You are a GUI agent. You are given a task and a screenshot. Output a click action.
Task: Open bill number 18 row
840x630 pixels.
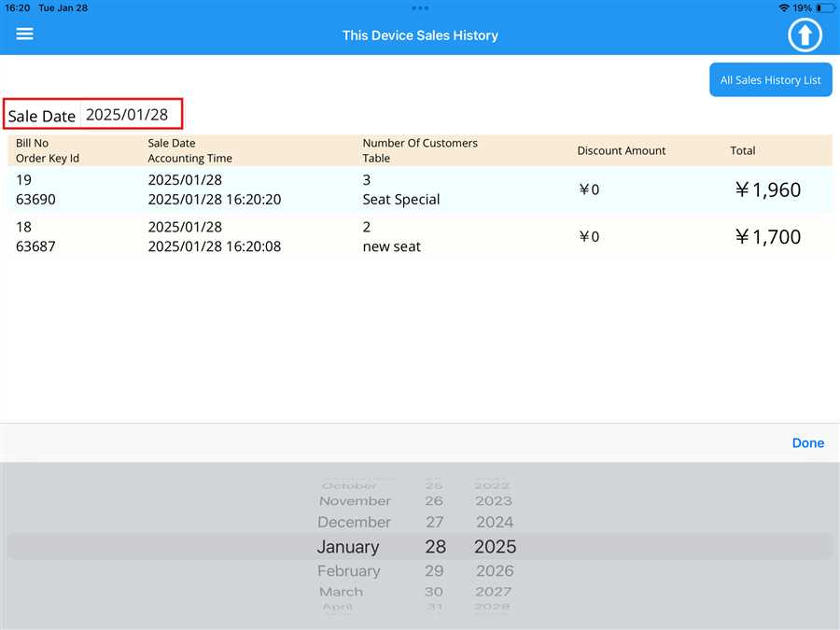[x=419, y=237]
